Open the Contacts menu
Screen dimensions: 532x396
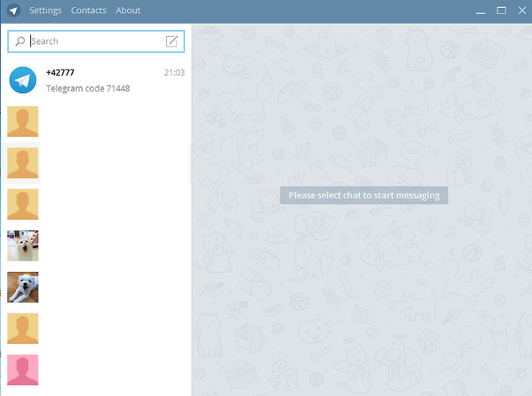(89, 10)
